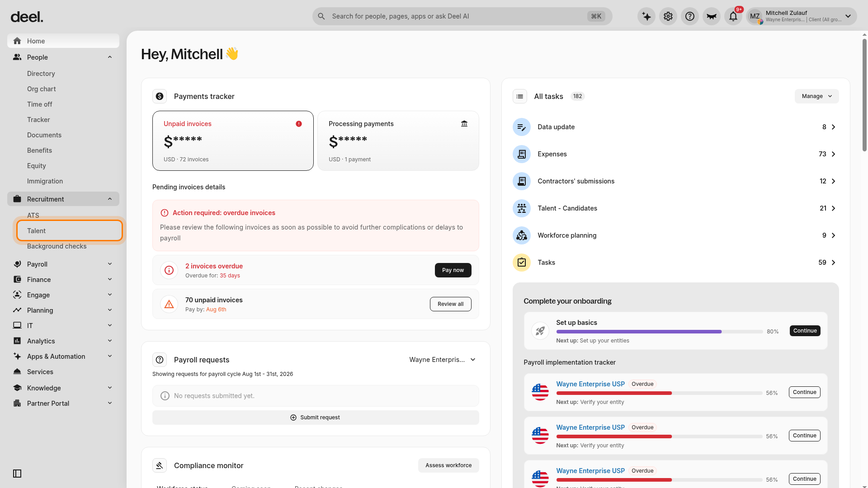The height and width of the screenshot is (488, 868).
Task: Open notifications bell icon
Action: pos(733,16)
